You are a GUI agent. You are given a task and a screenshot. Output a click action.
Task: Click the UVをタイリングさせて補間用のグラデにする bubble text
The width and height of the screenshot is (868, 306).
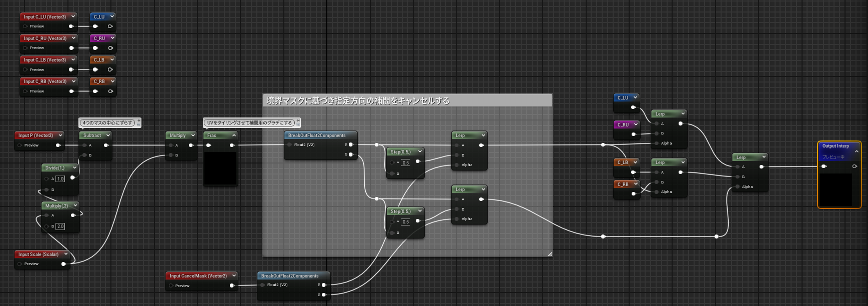pyautogui.click(x=249, y=122)
